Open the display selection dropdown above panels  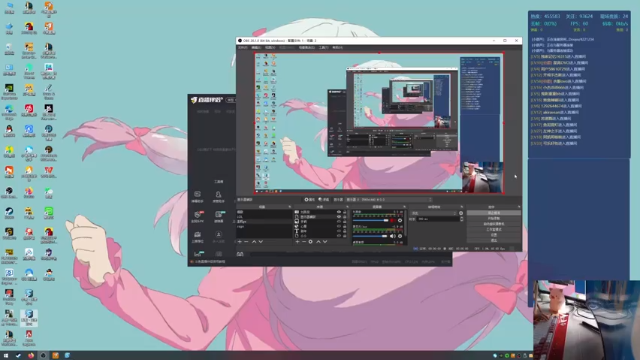[389, 200]
